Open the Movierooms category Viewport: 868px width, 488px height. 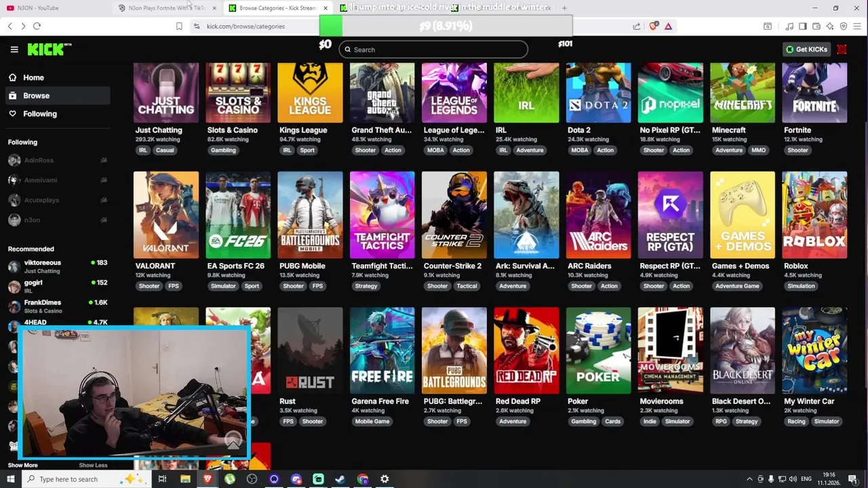[671, 350]
